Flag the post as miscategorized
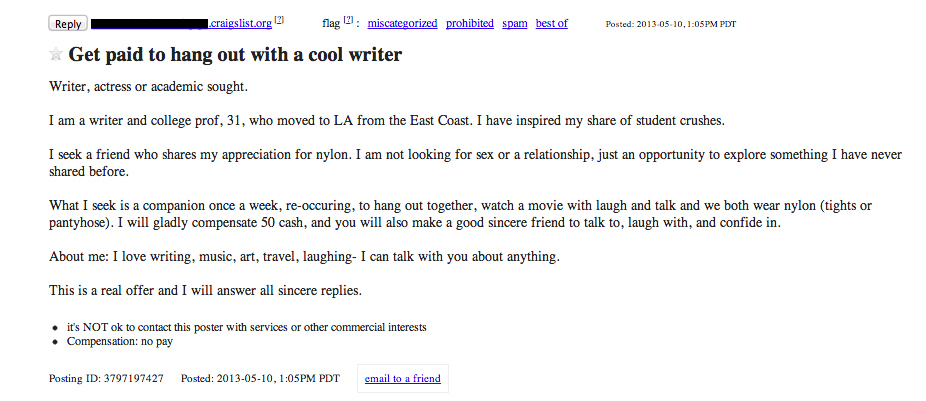This screenshot has width=926, height=401. 401,23
